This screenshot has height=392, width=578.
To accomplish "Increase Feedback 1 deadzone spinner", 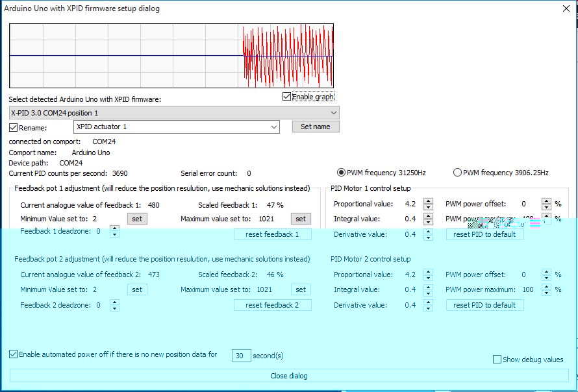I will pos(114,228).
